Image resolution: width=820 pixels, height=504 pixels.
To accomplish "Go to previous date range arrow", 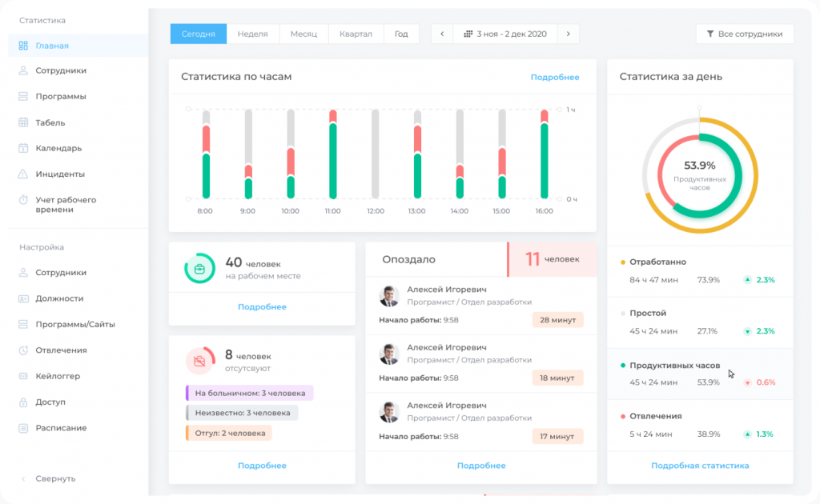I will point(442,34).
